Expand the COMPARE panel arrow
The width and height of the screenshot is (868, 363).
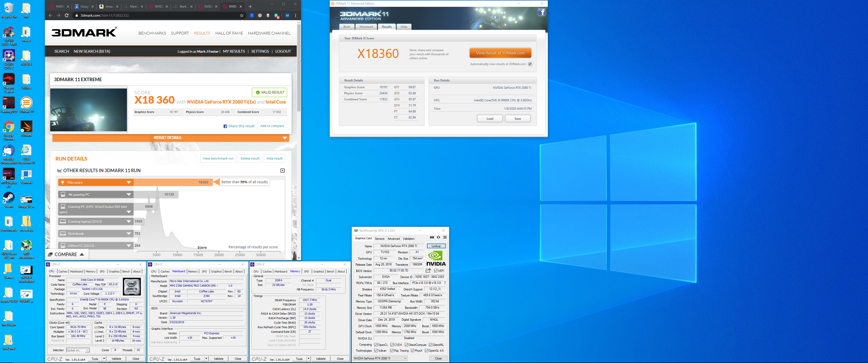[82, 255]
